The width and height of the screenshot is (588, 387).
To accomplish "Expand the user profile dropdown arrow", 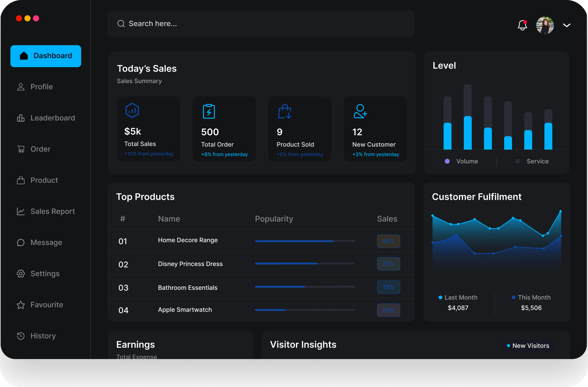I will click(x=567, y=25).
